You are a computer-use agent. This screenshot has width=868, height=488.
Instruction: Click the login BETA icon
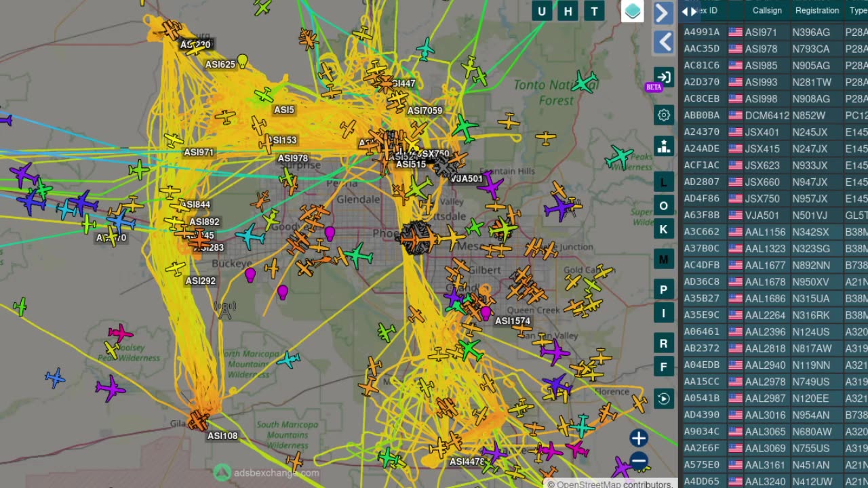663,77
